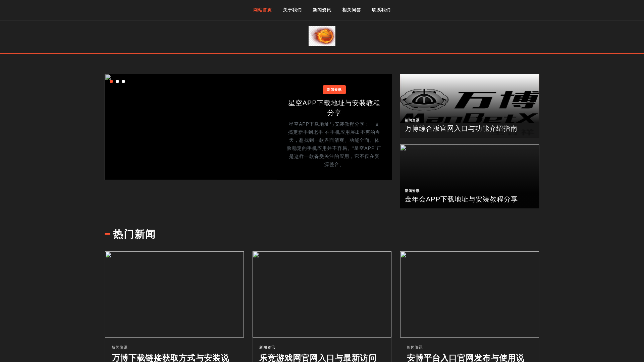The image size is (644, 362).
Task: Click the excerpt beginning 星空APP下载地址与安装教程分享：一文
Action: click(x=334, y=144)
